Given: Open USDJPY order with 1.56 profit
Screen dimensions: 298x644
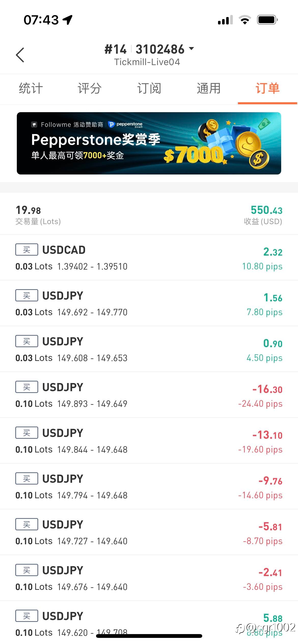Looking at the screenshot, I should coord(149,303).
